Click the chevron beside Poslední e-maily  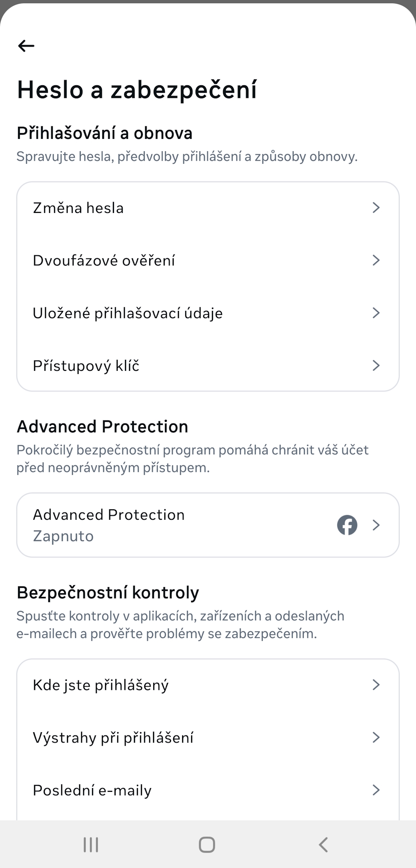(376, 790)
